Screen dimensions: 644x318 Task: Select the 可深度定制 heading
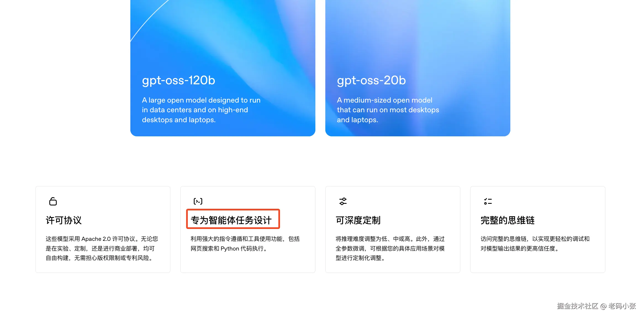pyautogui.click(x=358, y=220)
